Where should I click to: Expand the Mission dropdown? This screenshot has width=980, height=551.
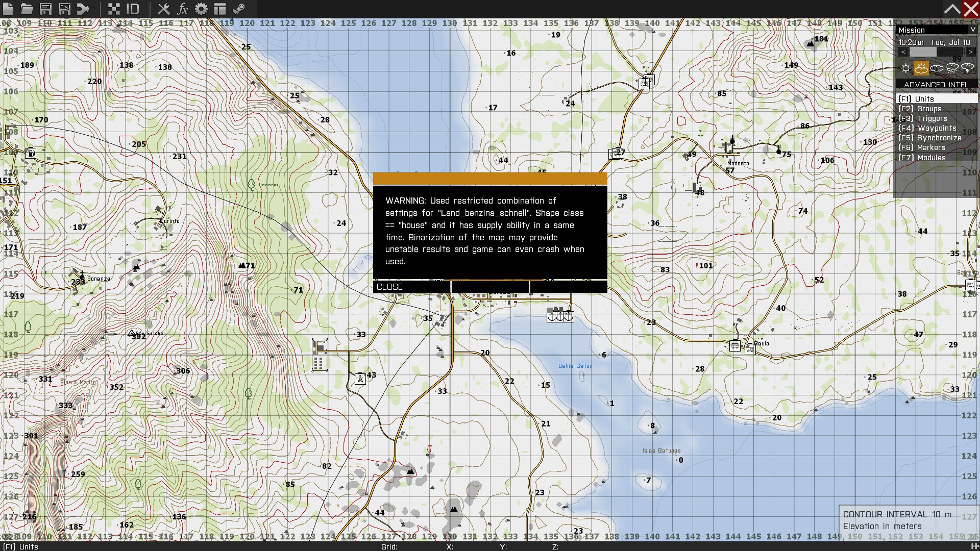click(x=972, y=30)
